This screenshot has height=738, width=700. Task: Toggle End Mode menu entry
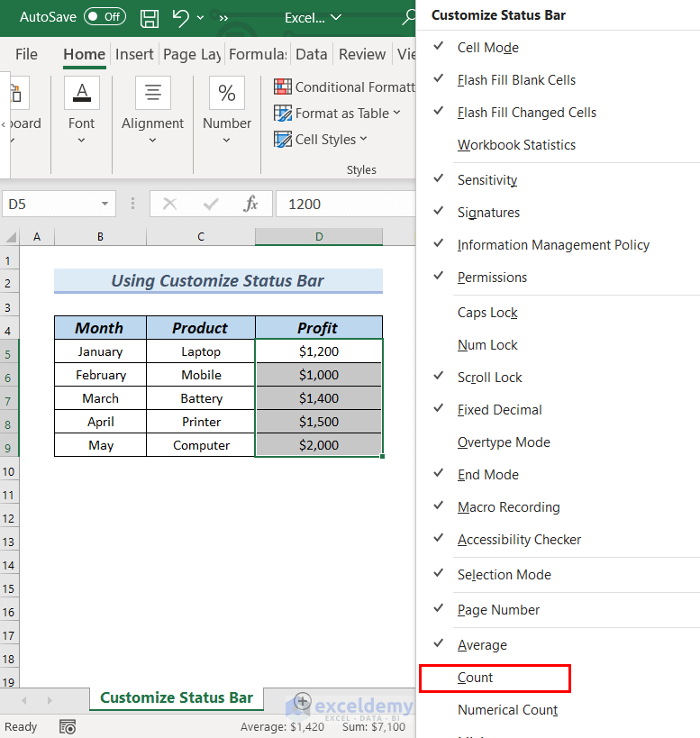(558, 475)
